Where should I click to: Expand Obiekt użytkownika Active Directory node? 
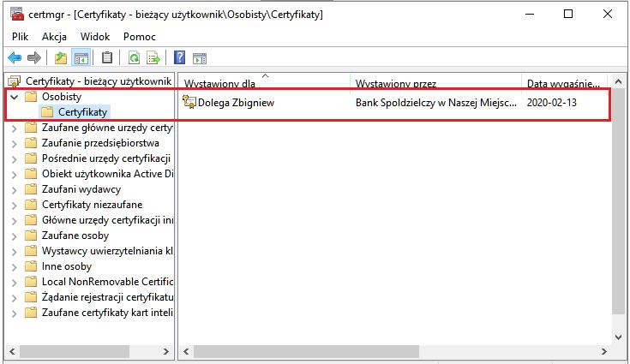click(14, 175)
